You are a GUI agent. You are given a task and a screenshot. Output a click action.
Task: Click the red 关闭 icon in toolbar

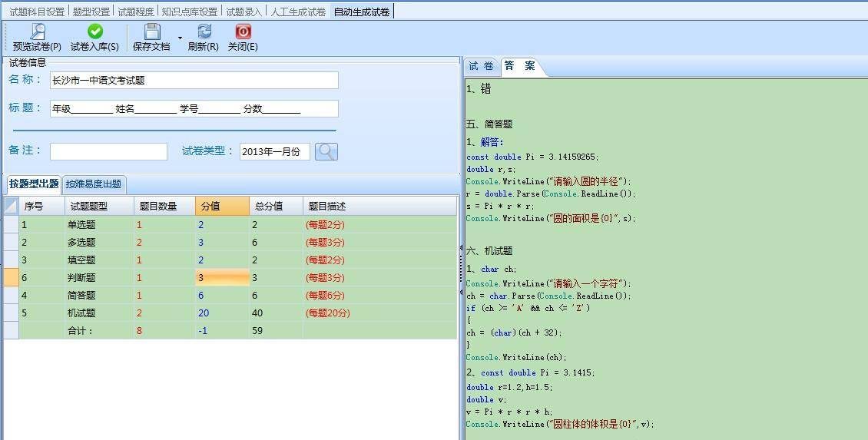pos(243,31)
